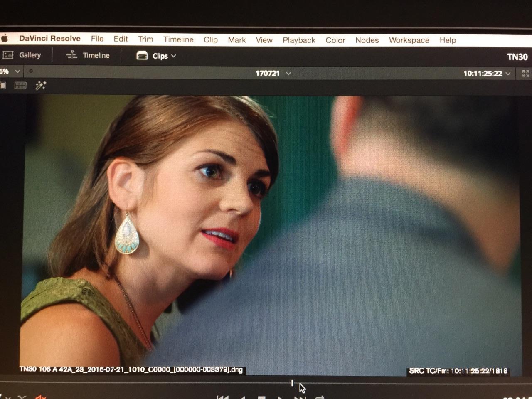
Task: Open the View menu
Action: (264, 40)
